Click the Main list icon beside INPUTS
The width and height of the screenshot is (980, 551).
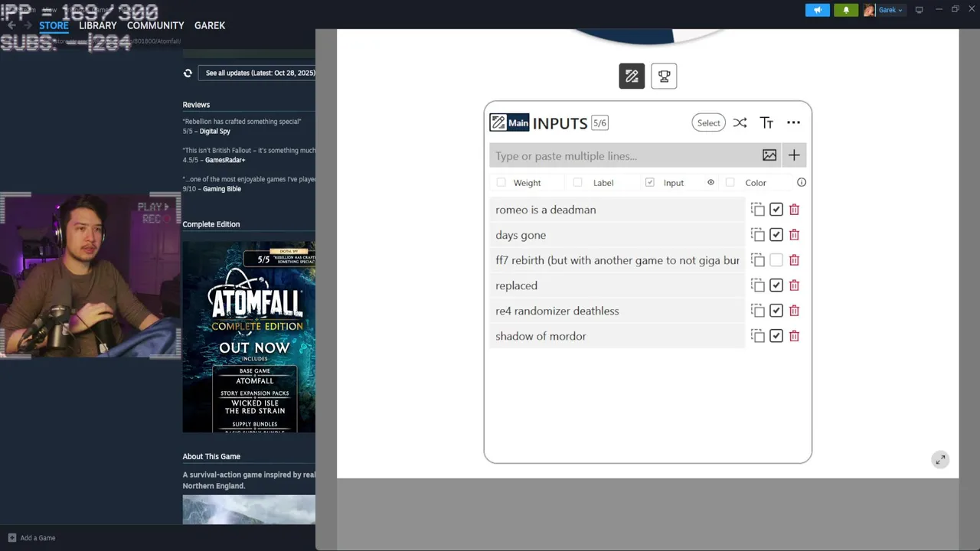[509, 122]
